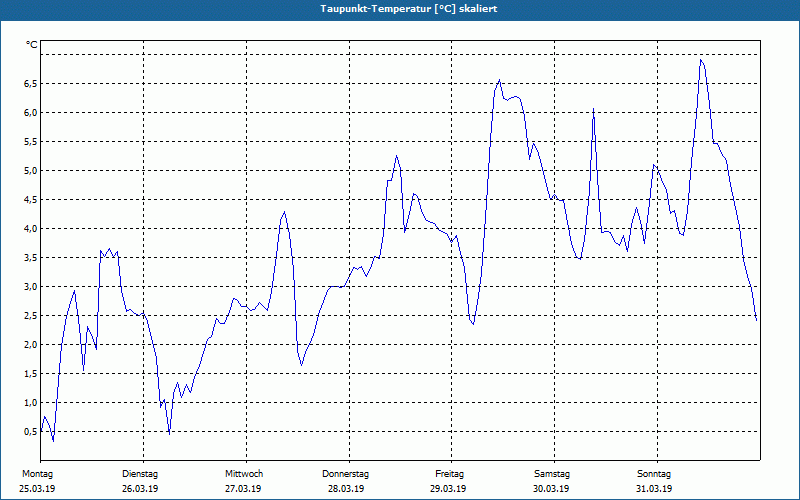Click the Mittwoch day label
This screenshot has width=800, height=500.
[244, 474]
